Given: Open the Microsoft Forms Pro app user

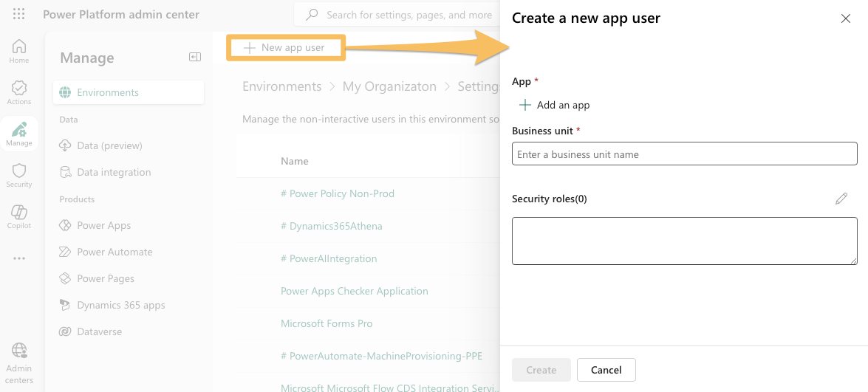Looking at the screenshot, I should (x=327, y=323).
